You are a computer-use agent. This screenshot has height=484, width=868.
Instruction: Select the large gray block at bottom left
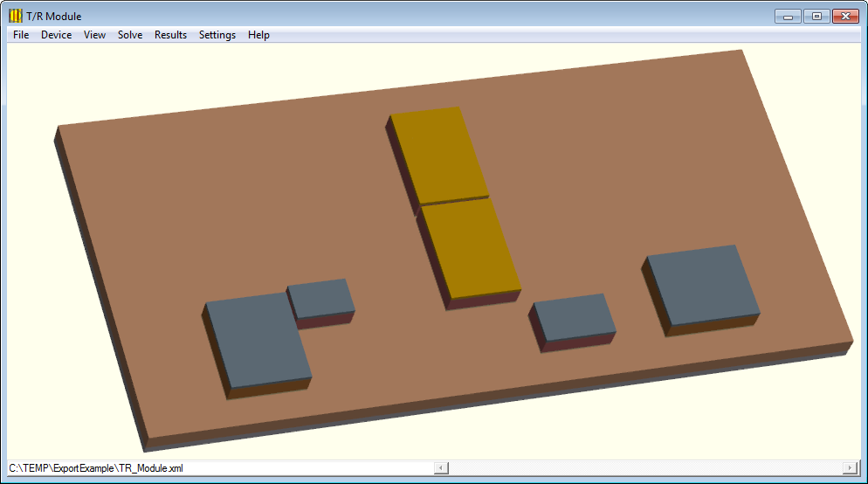pyautogui.click(x=258, y=341)
